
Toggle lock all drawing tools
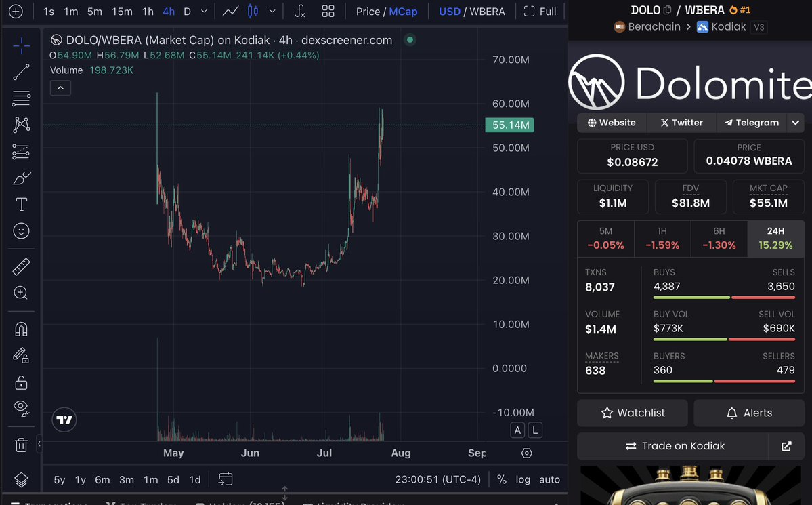pos(21,382)
